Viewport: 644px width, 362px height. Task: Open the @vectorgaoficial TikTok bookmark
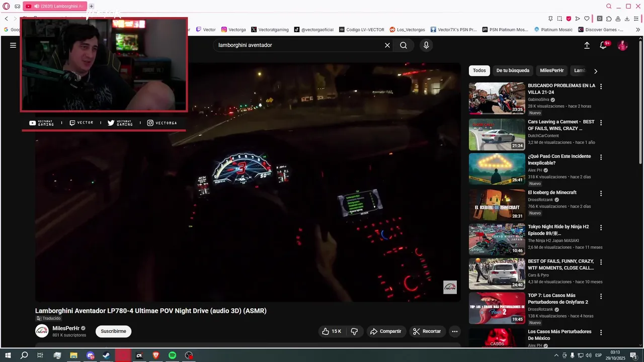tap(314, 30)
